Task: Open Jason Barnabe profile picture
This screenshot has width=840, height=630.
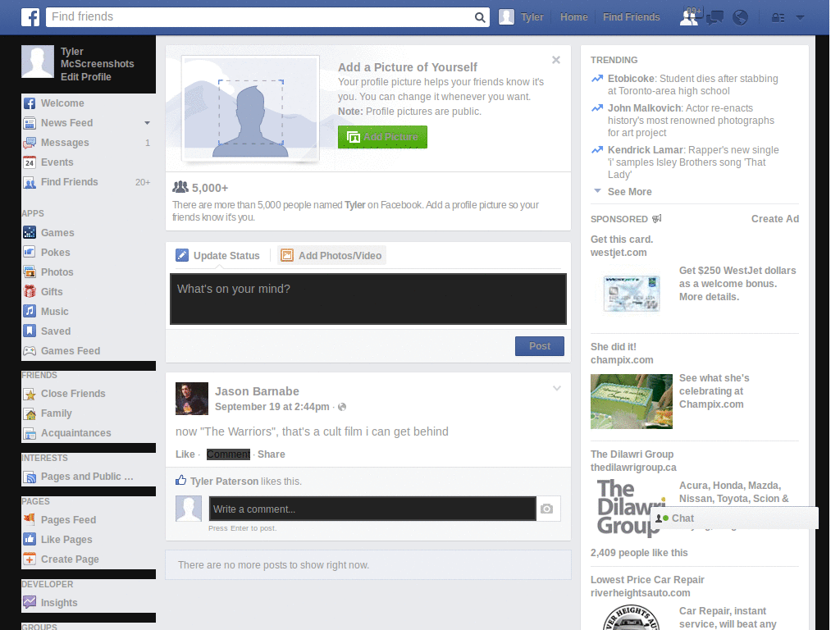Action: point(192,399)
